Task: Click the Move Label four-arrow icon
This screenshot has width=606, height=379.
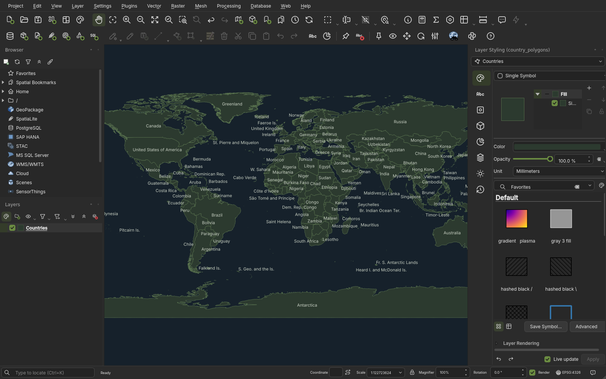Action: click(407, 36)
